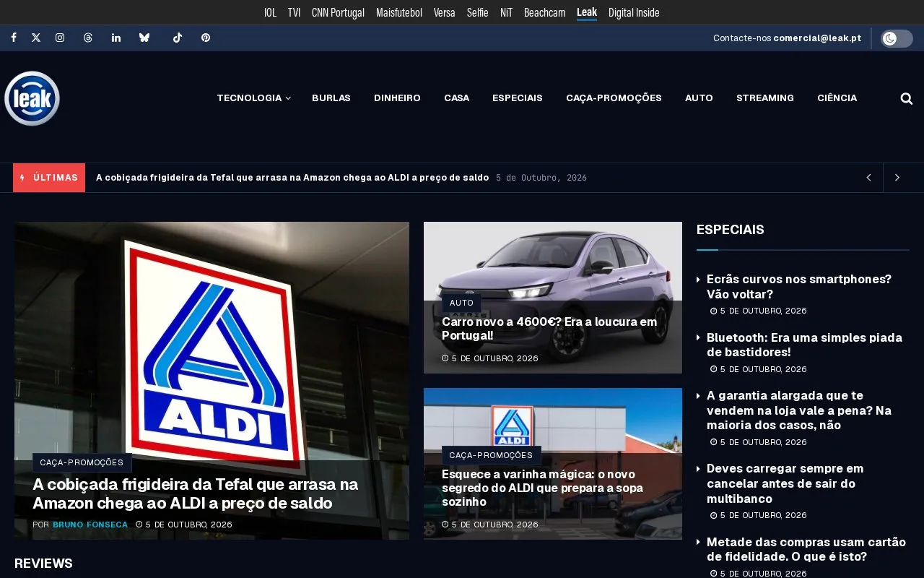This screenshot has width=924, height=578.
Task: Open the Beachcam link
Action: click(544, 12)
